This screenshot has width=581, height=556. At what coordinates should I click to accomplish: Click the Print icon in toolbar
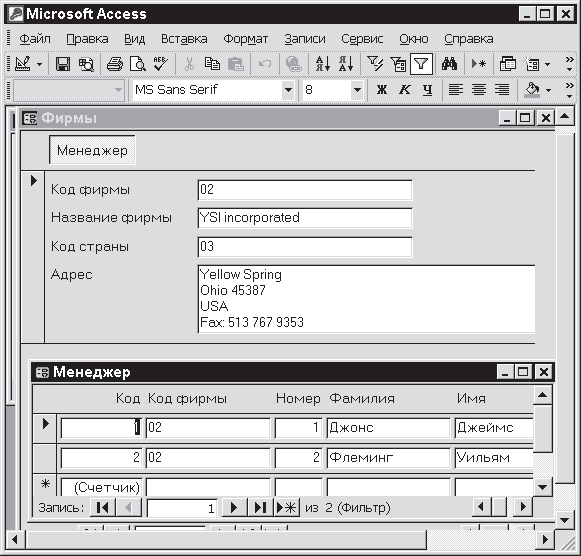(x=115, y=64)
